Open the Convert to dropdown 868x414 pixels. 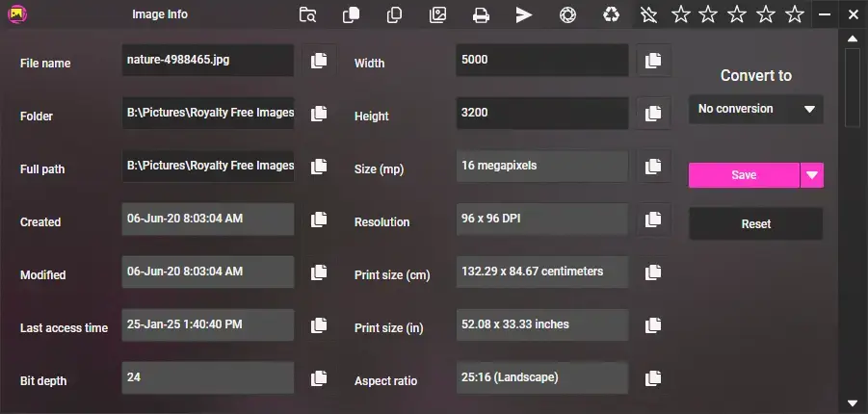tap(756, 109)
